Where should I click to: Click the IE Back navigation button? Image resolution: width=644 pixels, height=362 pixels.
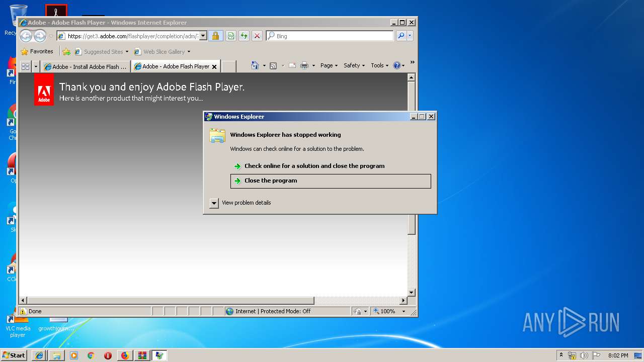click(x=26, y=36)
